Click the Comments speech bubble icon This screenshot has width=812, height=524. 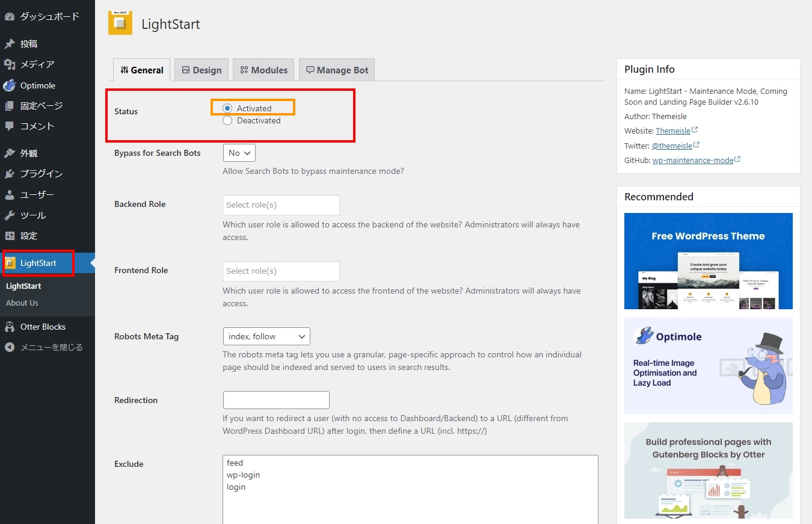(x=10, y=126)
